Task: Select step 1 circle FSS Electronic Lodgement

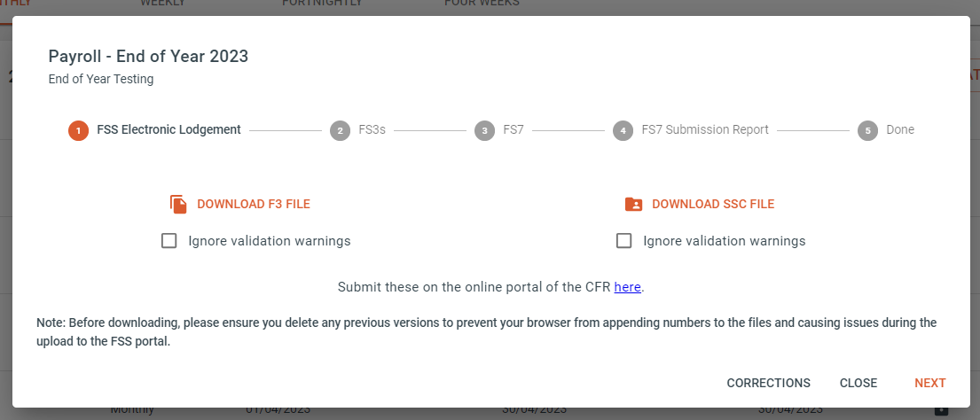Action: (78, 130)
